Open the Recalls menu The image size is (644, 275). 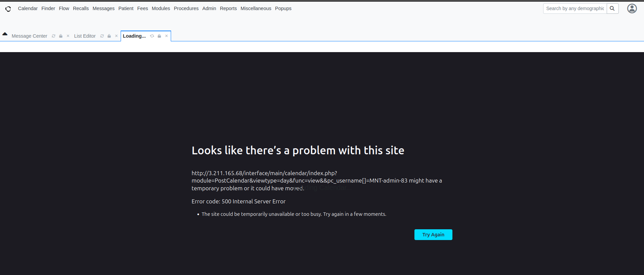(81, 8)
